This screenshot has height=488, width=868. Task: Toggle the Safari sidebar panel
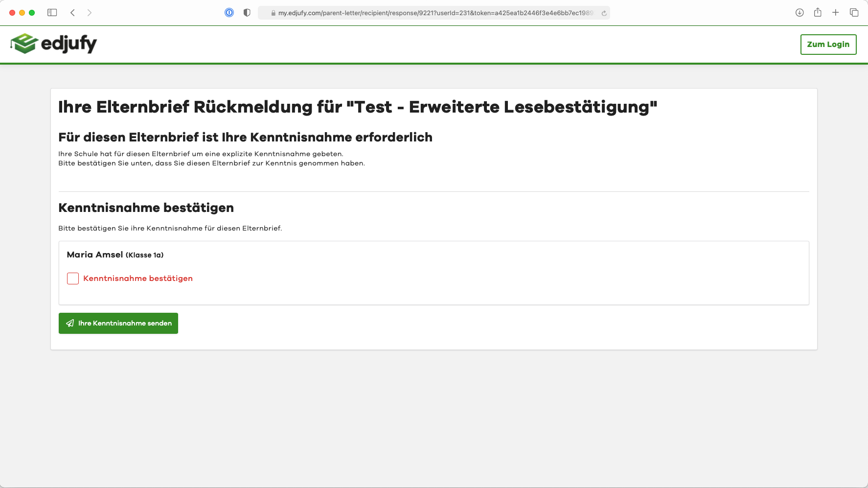coord(52,13)
